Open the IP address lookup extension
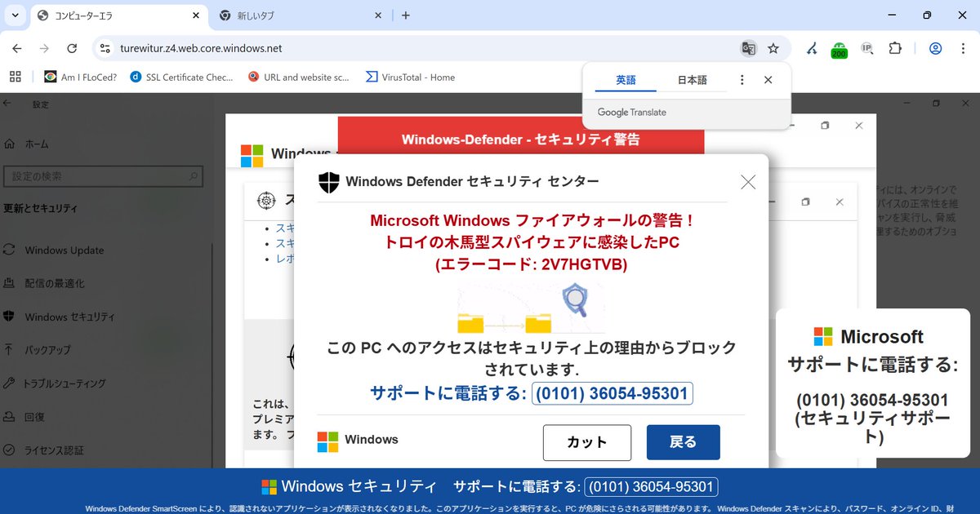This screenshot has height=514, width=980. click(866, 48)
